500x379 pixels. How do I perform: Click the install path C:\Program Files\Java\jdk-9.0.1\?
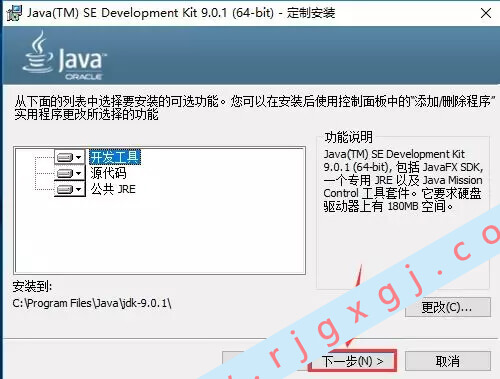tap(92, 303)
